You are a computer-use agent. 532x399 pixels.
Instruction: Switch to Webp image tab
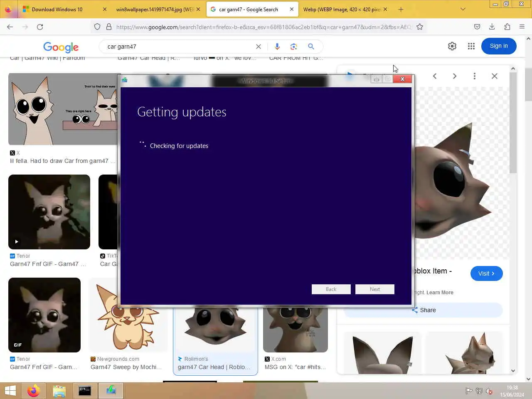342,9
